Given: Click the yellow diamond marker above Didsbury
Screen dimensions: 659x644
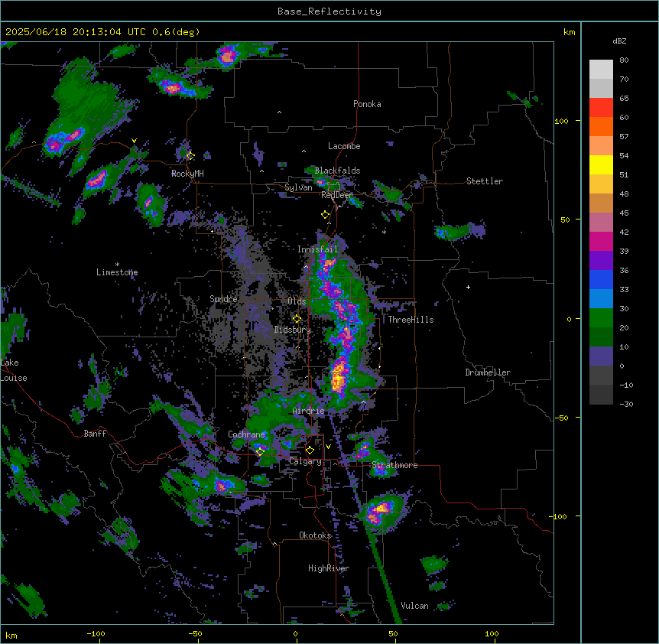Looking at the screenshot, I should (297, 319).
